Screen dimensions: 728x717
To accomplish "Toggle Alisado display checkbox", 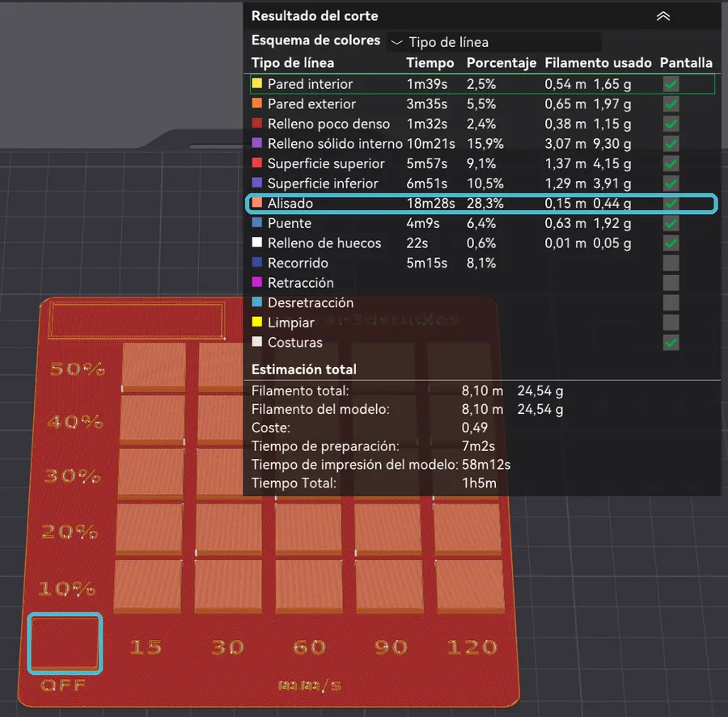I will pyautogui.click(x=671, y=203).
